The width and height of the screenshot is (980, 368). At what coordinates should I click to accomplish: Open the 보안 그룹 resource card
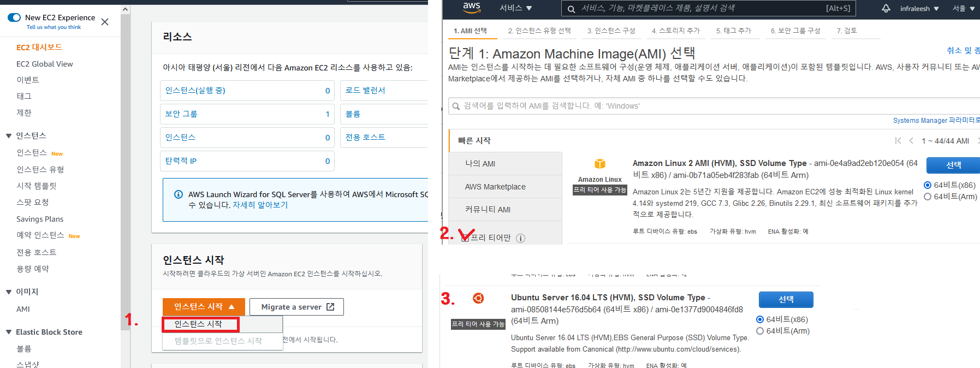tap(247, 114)
